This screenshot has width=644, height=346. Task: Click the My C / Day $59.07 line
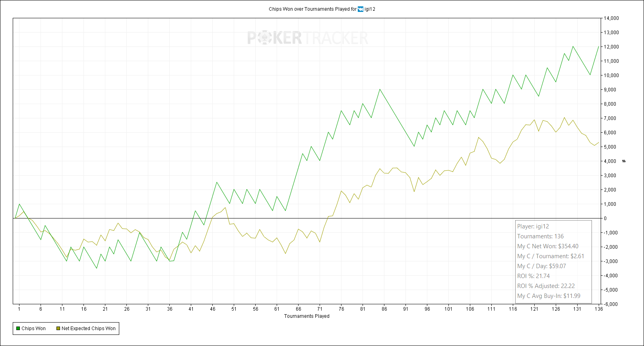pos(541,266)
